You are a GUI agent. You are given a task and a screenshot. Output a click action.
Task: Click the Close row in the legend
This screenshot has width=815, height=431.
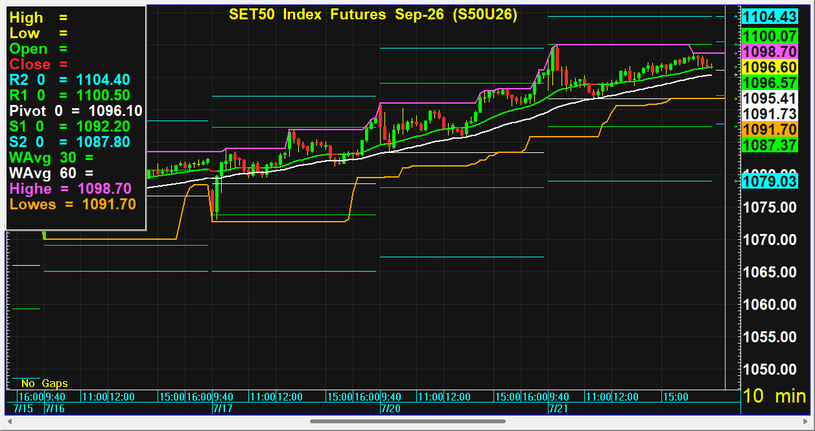pos(39,64)
